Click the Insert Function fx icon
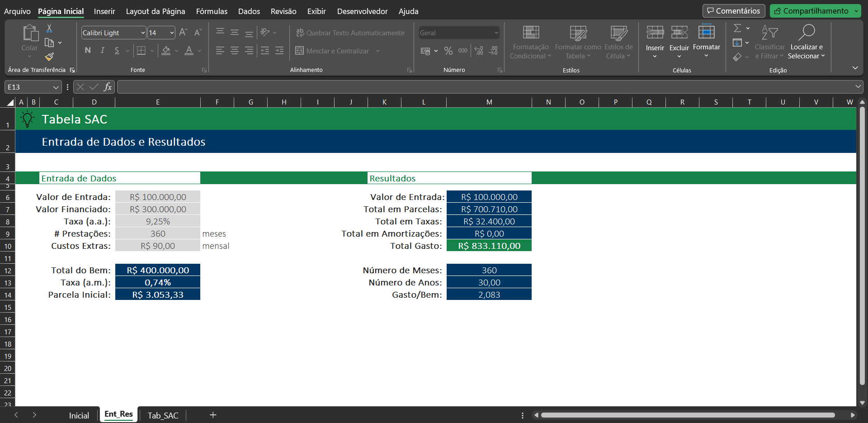Image resolution: width=868 pixels, height=423 pixels. tap(108, 87)
